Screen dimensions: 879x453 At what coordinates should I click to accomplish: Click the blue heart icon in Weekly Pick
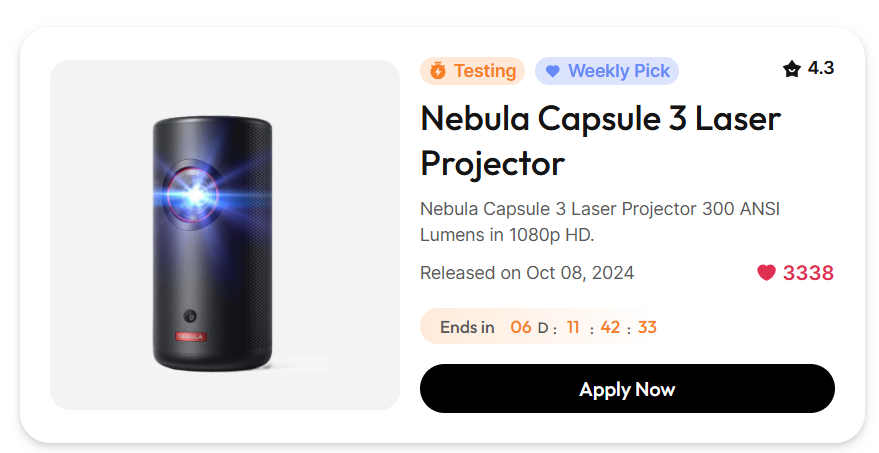pyautogui.click(x=553, y=71)
